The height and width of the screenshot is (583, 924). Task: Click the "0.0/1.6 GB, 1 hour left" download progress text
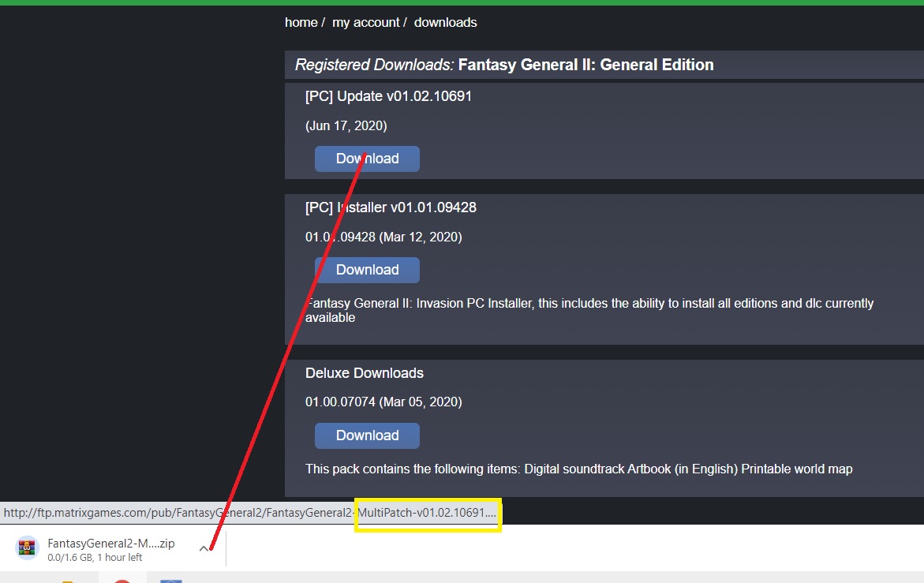[95, 557]
